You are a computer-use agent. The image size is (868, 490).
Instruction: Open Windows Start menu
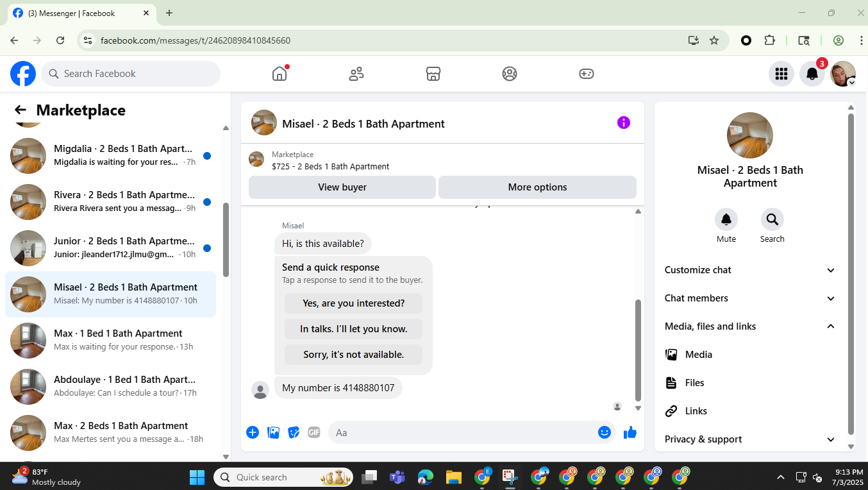click(197, 477)
